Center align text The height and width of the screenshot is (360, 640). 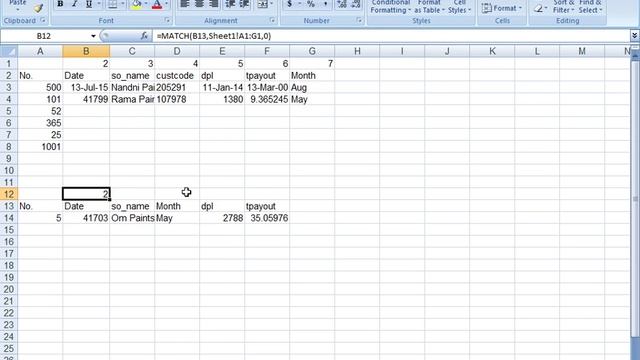tap(199, 4)
